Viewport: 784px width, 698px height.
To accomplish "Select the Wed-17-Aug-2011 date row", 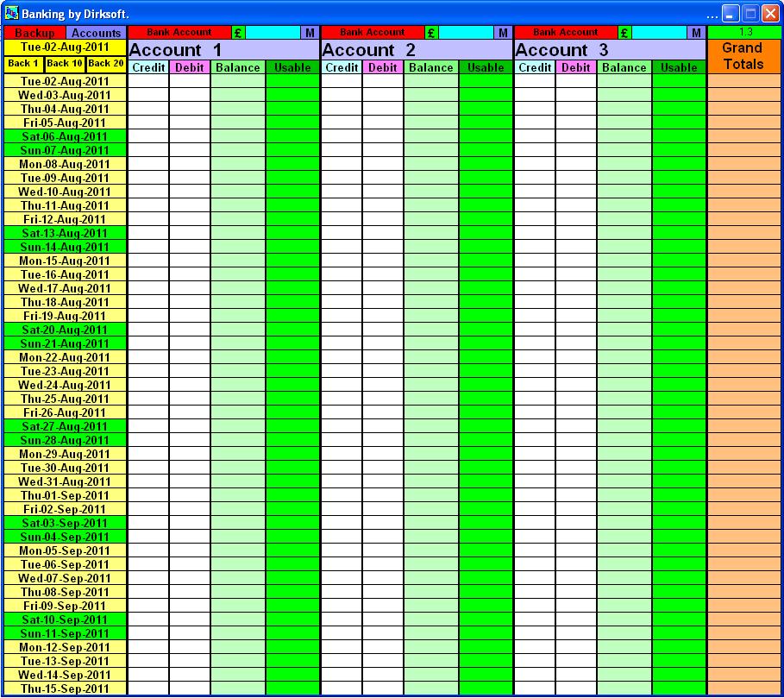I will tap(65, 288).
